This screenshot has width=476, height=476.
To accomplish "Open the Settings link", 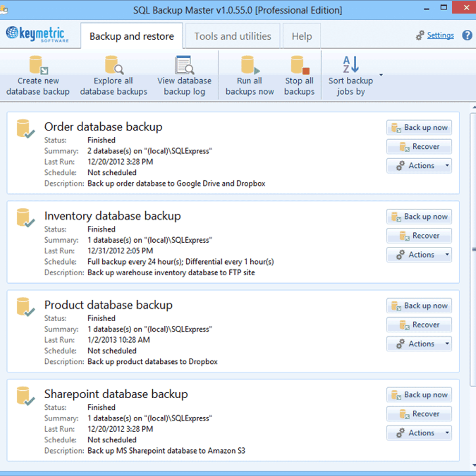I will [440, 35].
